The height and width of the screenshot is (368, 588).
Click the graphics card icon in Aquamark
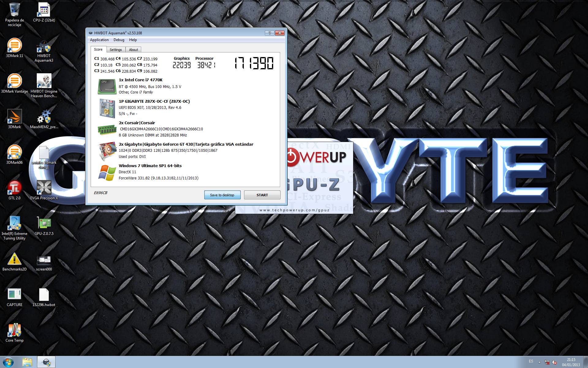click(107, 151)
